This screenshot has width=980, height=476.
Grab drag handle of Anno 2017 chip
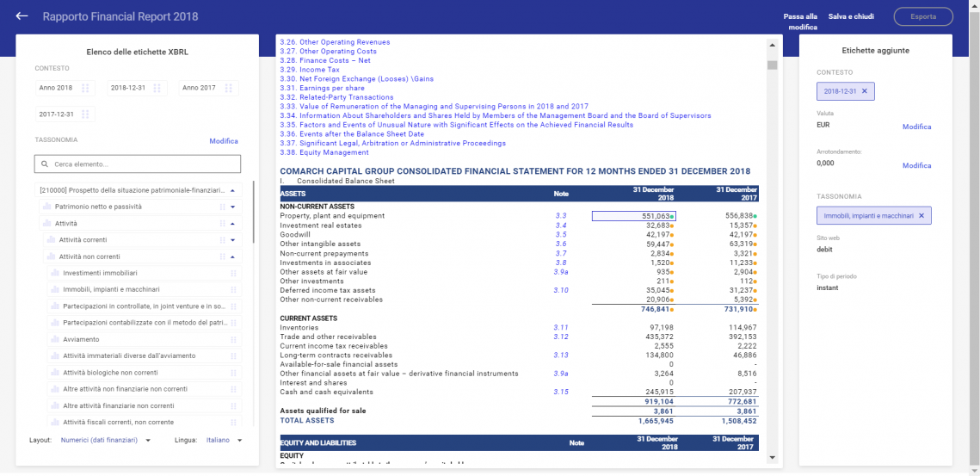(229, 88)
